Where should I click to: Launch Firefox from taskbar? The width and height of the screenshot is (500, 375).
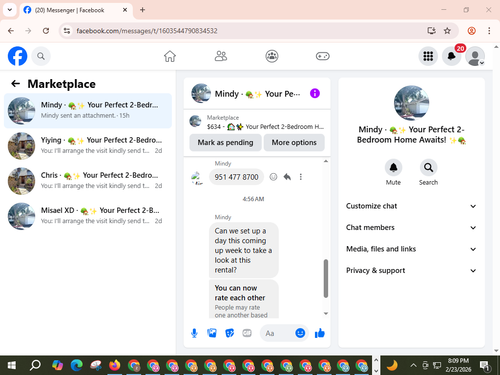coord(115,366)
